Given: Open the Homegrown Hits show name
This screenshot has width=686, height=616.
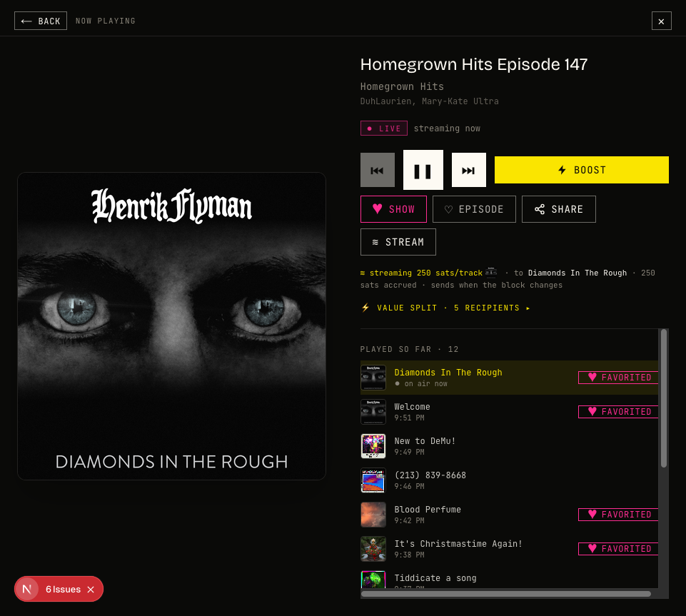Looking at the screenshot, I should [402, 86].
